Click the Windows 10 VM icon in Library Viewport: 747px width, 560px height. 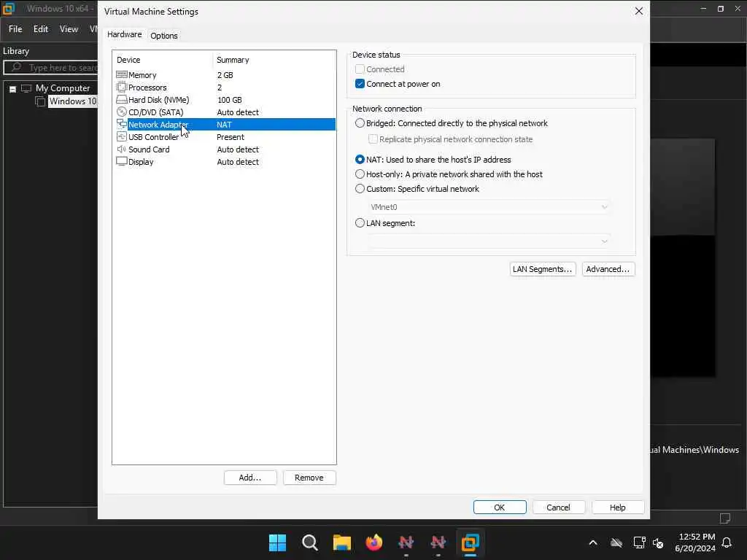(x=41, y=101)
